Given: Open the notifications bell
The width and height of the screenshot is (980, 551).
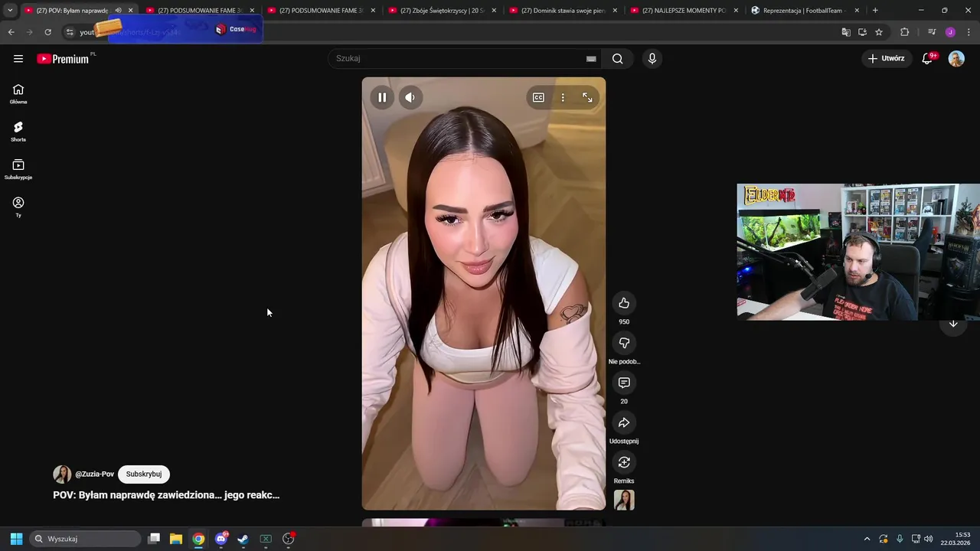Looking at the screenshot, I should (927, 59).
